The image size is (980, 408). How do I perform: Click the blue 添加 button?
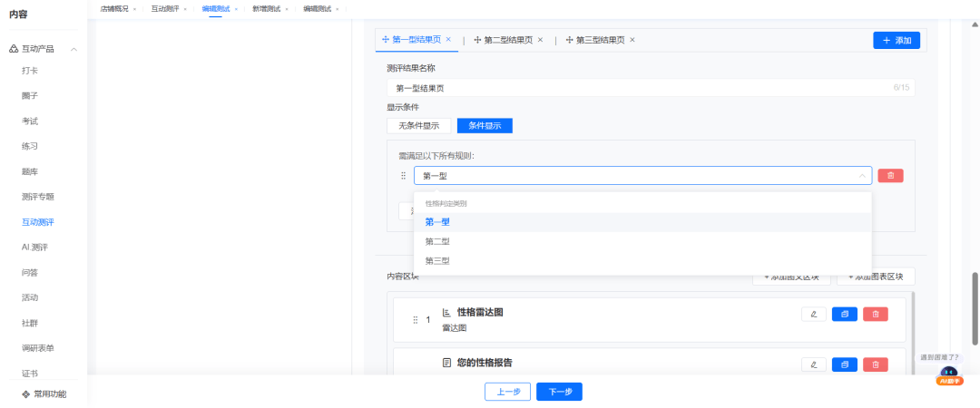tap(897, 41)
